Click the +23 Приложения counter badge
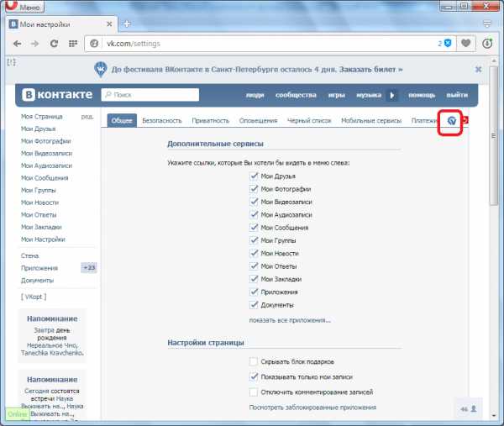This screenshot has width=504, height=426. coord(89,268)
